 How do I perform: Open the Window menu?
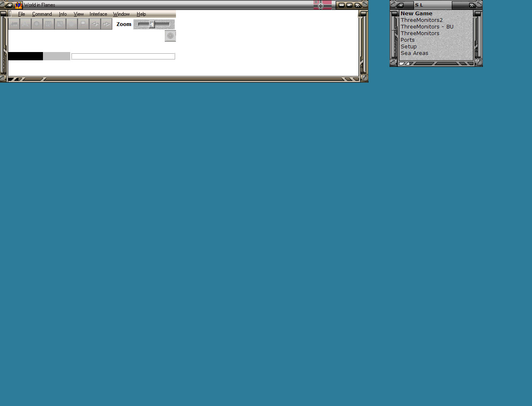(x=121, y=14)
